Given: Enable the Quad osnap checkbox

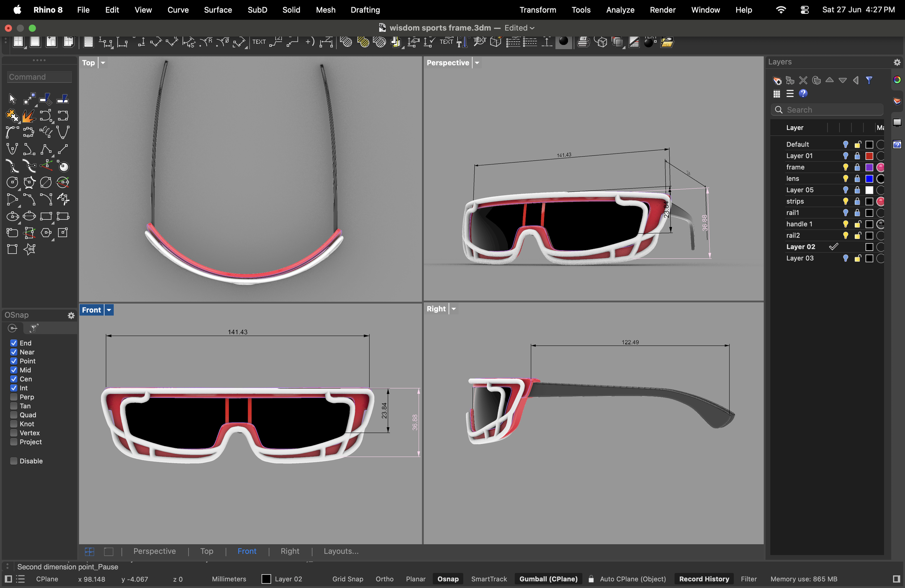Looking at the screenshot, I should click(x=14, y=415).
